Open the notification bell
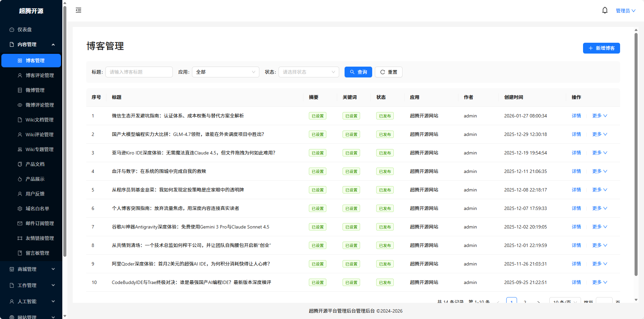Screen dimensions: 644x319 point(605,10)
